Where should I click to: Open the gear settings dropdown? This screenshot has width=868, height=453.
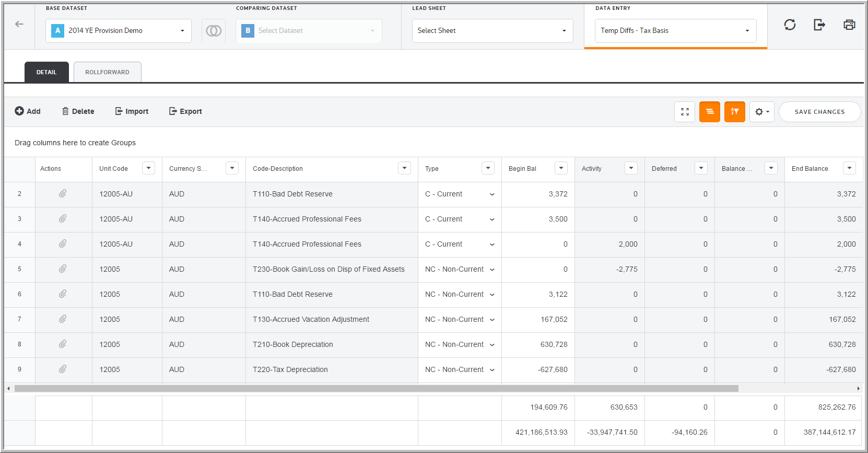762,112
